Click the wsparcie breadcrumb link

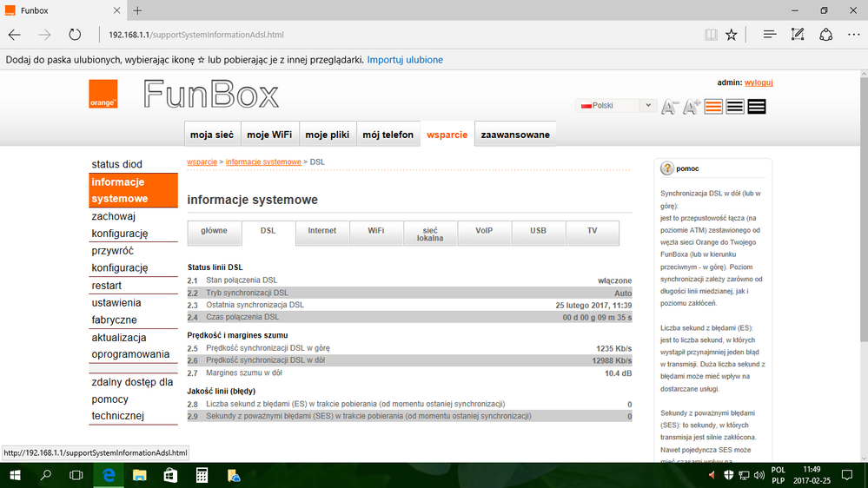click(x=202, y=162)
